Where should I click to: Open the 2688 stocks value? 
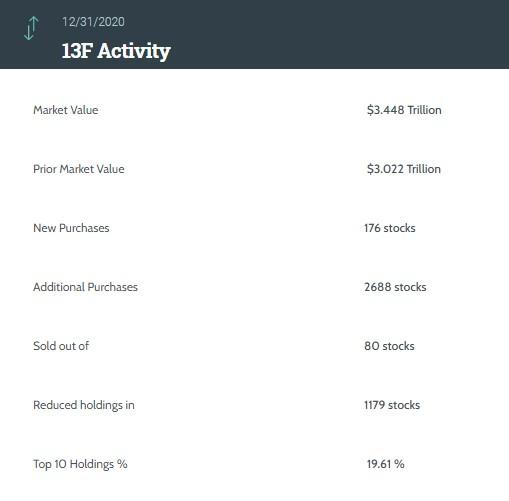(395, 287)
